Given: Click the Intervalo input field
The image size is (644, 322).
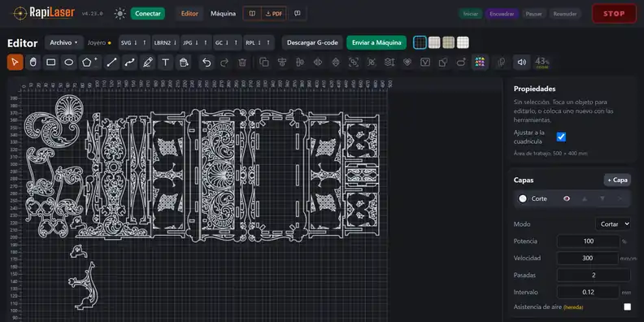Looking at the screenshot, I should pyautogui.click(x=588, y=293).
